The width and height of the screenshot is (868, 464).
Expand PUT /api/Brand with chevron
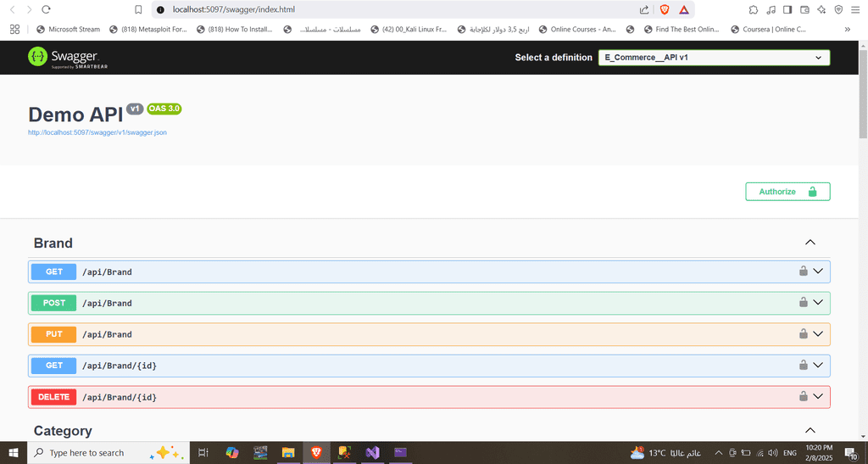pyautogui.click(x=818, y=334)
